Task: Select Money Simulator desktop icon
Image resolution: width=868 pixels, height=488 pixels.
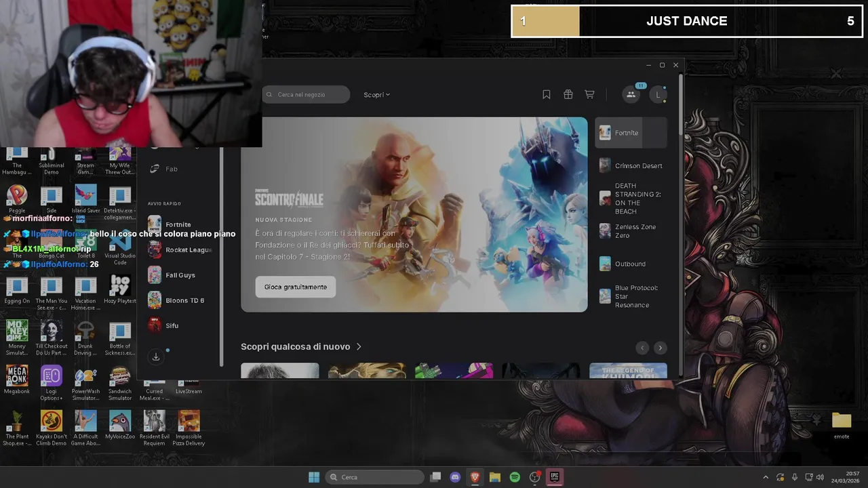Action: click(x=17, y=338)
